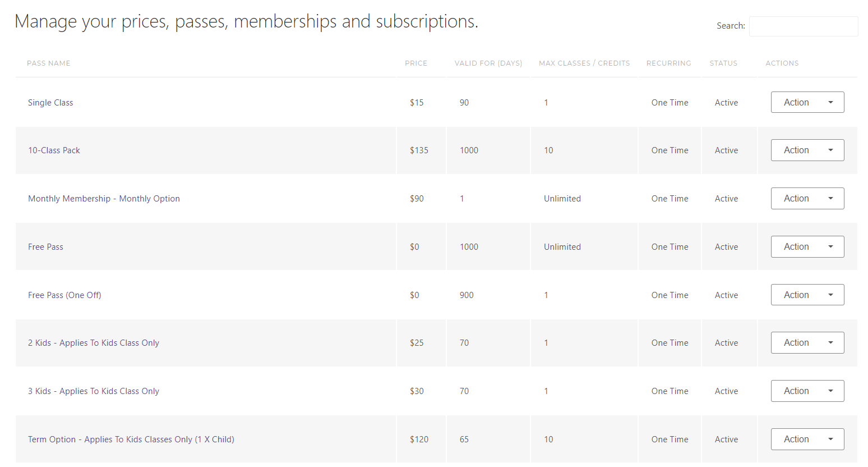Sort the list by Status header
This screenshot has height=467, width=868.
[x=723, y=63]
